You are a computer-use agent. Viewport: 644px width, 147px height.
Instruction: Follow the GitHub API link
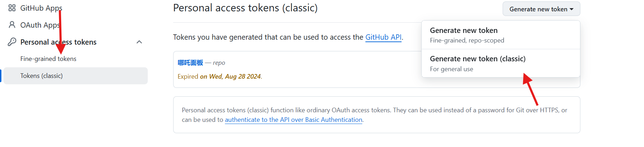tap(383, 37)
